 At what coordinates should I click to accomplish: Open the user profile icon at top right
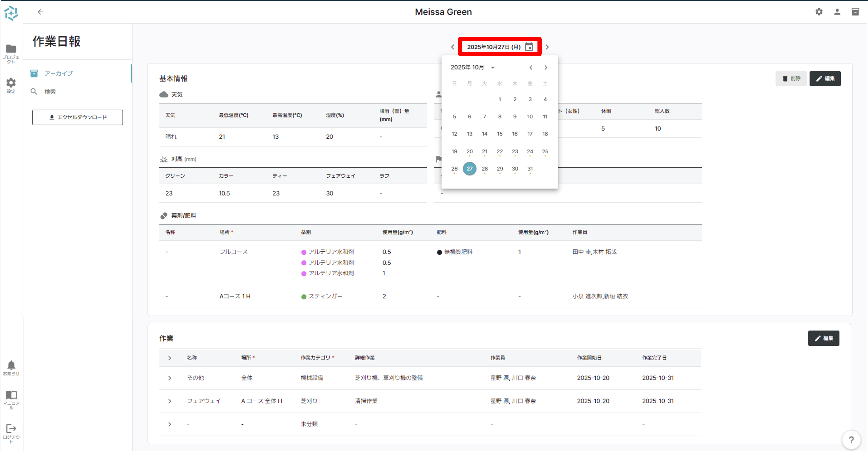coord(837,12)
